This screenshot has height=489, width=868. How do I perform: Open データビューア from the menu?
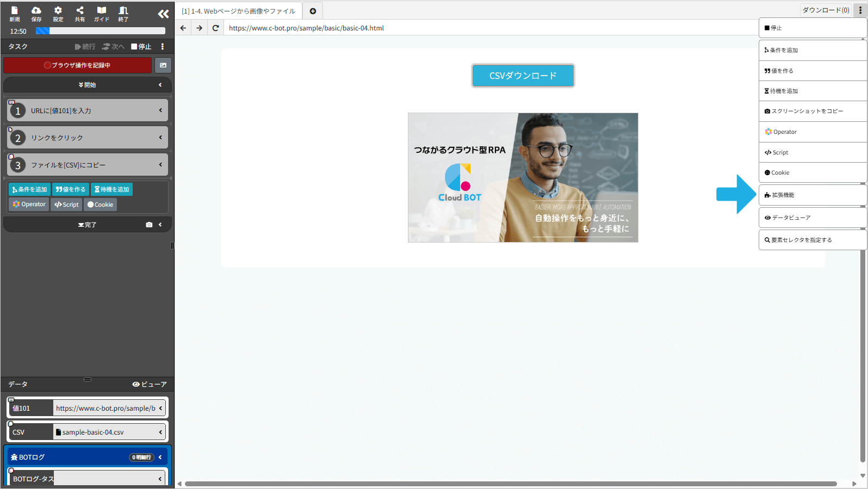coord(813,218)
